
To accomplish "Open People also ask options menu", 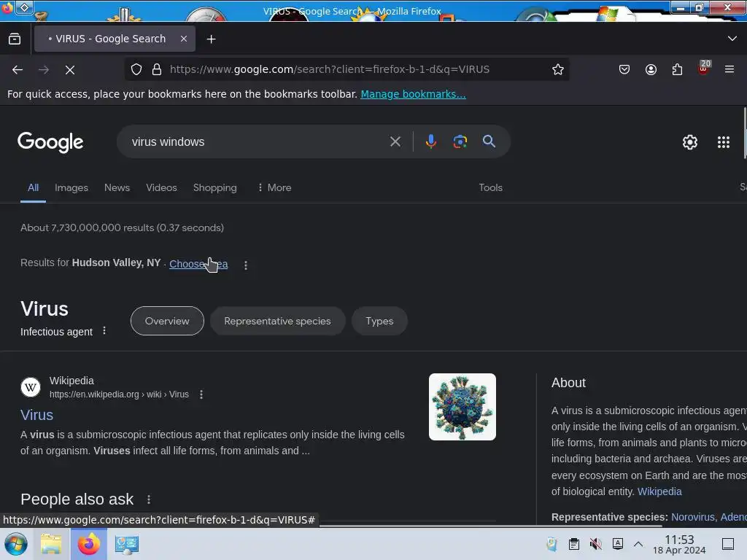I will pos(149,499).
